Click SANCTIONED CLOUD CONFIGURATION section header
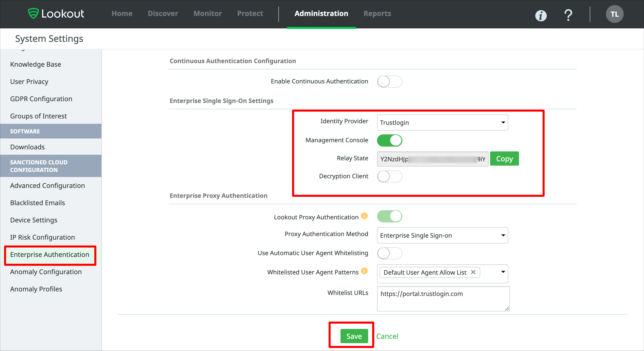 51,166
